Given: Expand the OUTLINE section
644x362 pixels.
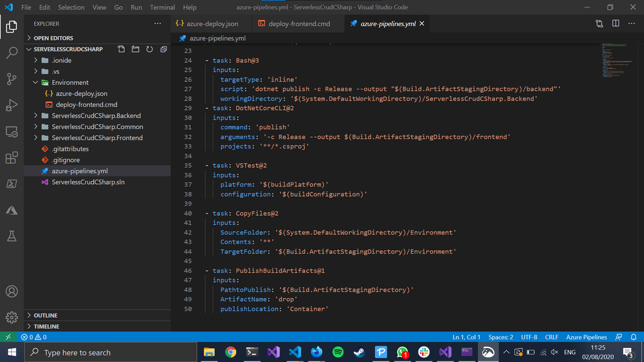Looking at the screenshot, I should (x=97, y=315).
